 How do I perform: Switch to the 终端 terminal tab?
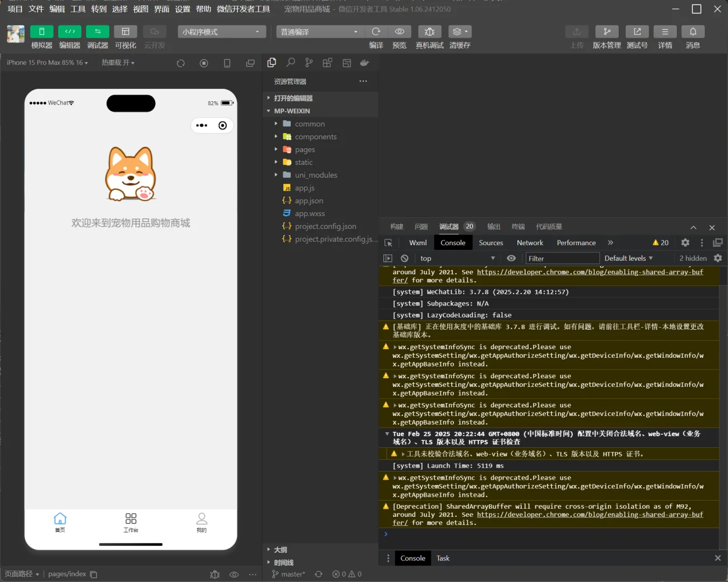pyautogui.click(x=518, y=227)
